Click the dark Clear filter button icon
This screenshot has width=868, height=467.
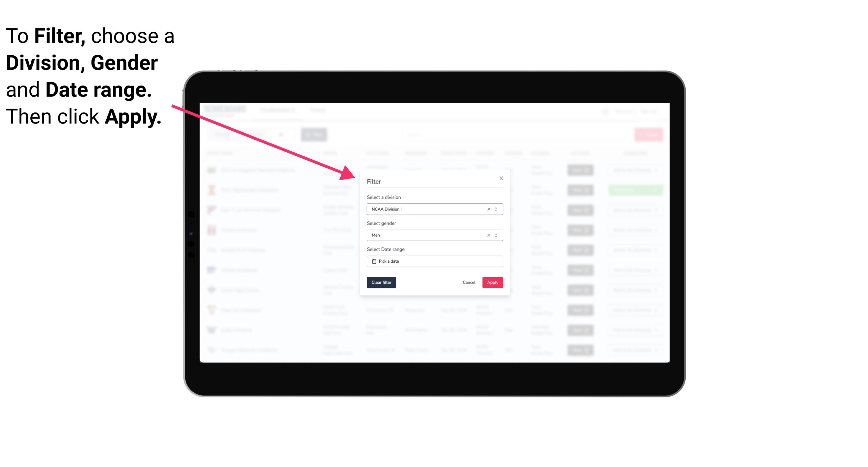click(381, 283)
